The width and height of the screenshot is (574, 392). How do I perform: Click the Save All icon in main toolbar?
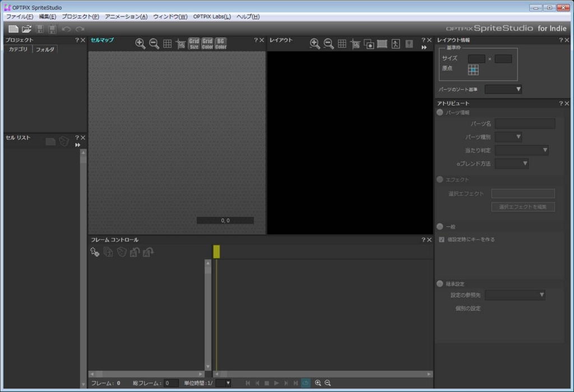[52, 29]
